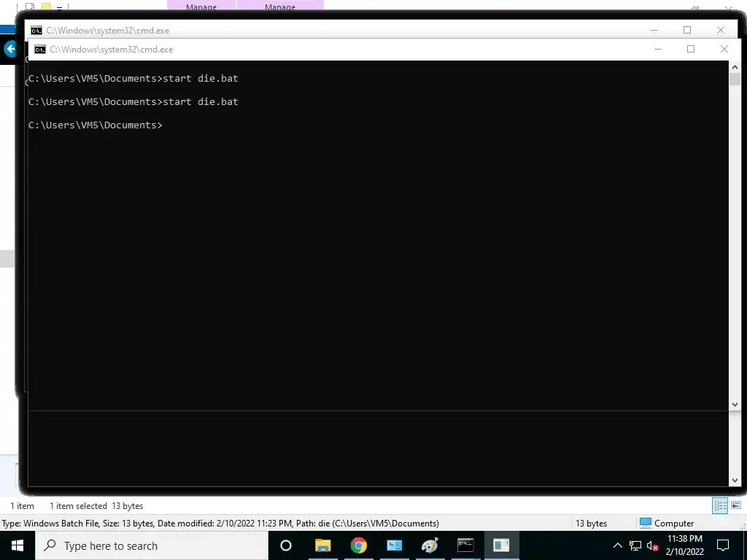Screen dimensions: 747x560
Task: Open the taskbar clock showing 11:38 PM
Action: pos(684,545)
